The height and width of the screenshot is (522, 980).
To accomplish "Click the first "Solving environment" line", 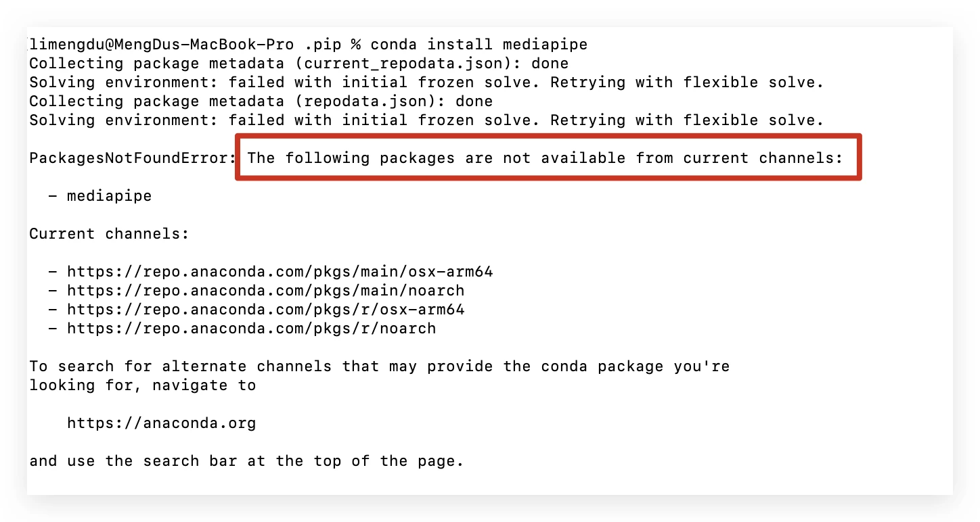I will tap(426, 82).
